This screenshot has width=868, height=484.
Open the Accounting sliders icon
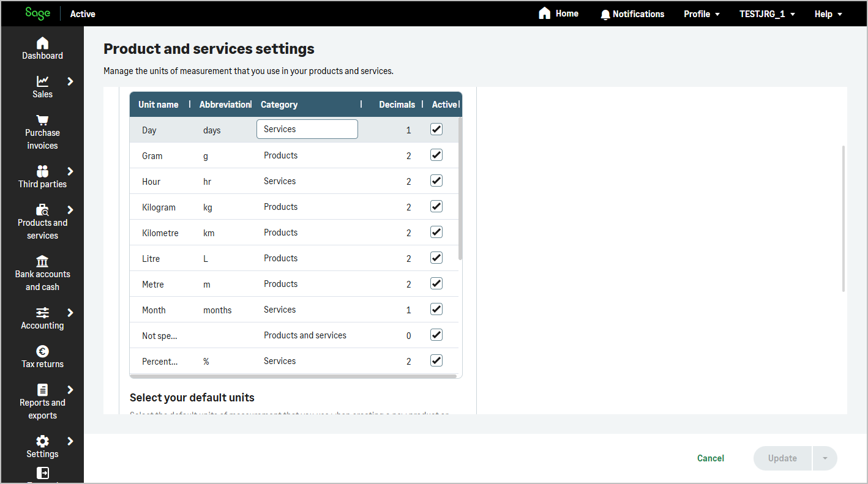[42, 313]
